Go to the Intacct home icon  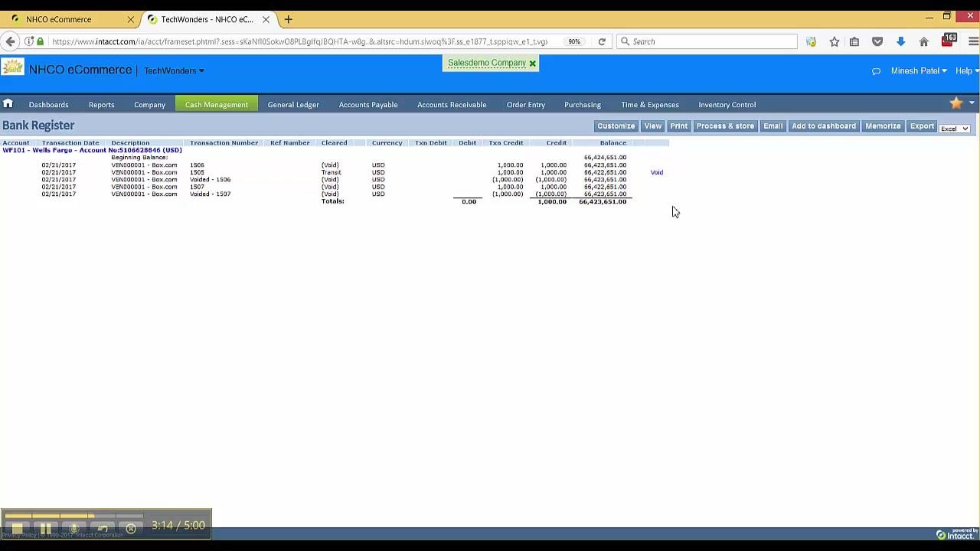tap(8, 104)
